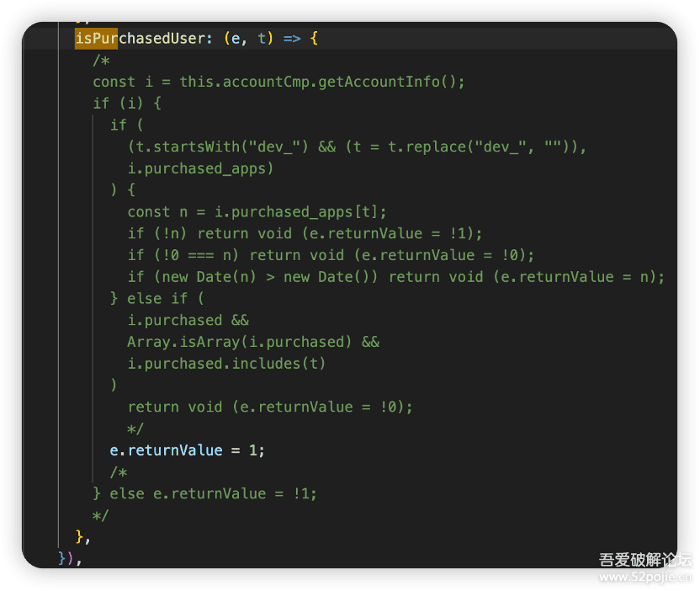Click the 'i.purchased_apps)' line
Viewport: 700px width, 591px height.
[x=200, y=168]
